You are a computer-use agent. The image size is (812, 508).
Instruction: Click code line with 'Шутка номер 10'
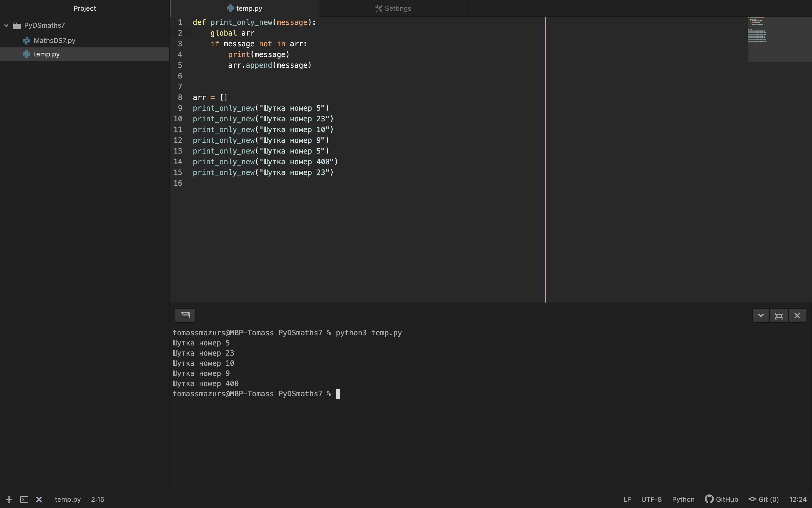(x=263, y=130)
